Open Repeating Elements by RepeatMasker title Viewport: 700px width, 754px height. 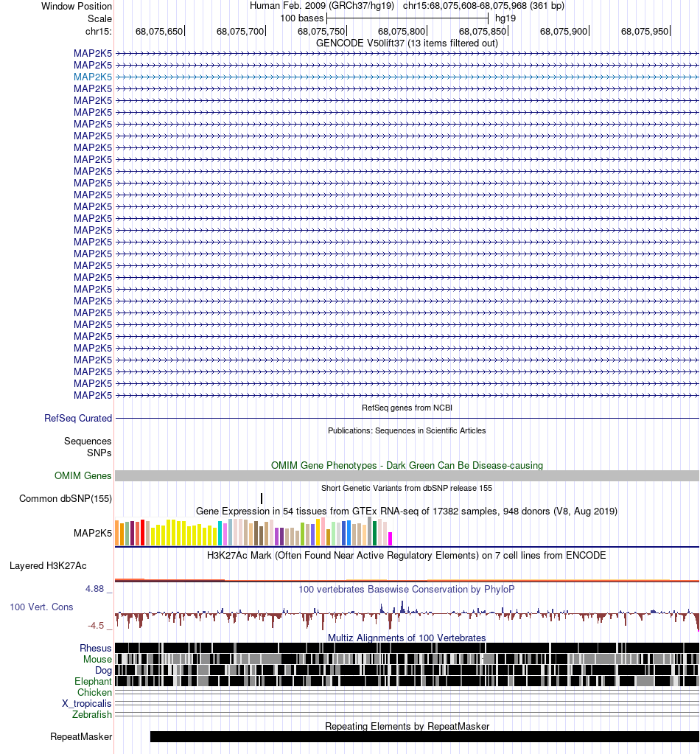(x=407, y=726)
